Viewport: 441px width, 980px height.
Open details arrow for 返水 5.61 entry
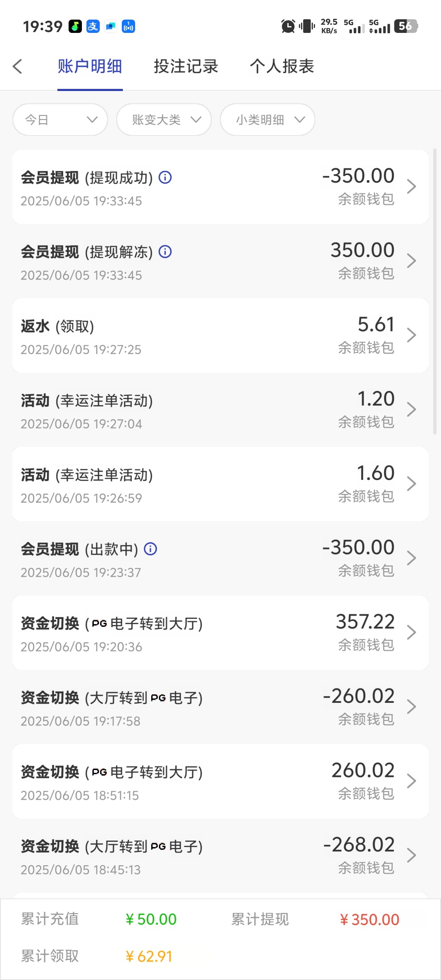pos(411,335)
